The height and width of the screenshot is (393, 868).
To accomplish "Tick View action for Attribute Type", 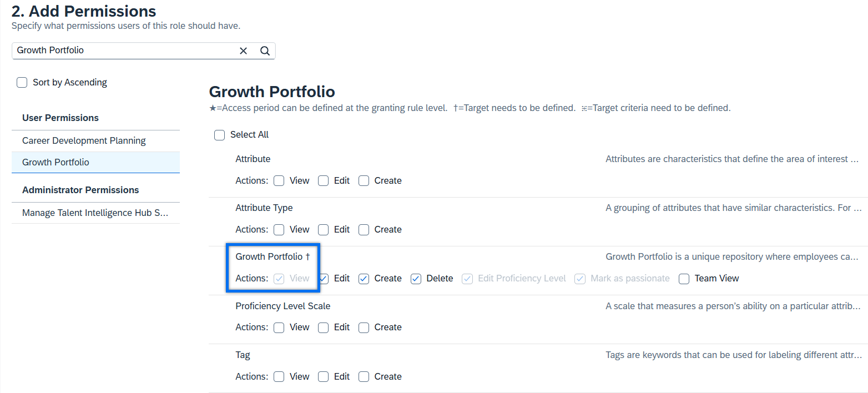I will coord(279,230).
